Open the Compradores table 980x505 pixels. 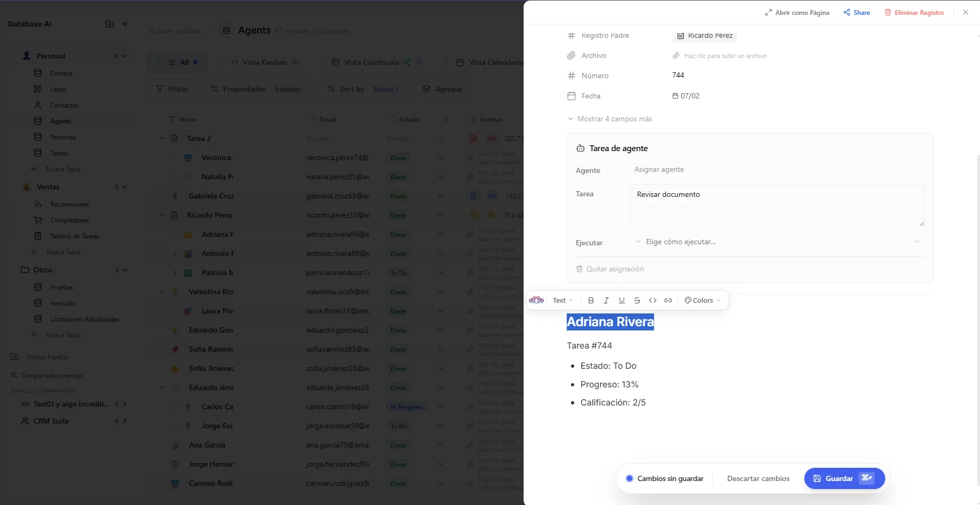tap(70, 220)
